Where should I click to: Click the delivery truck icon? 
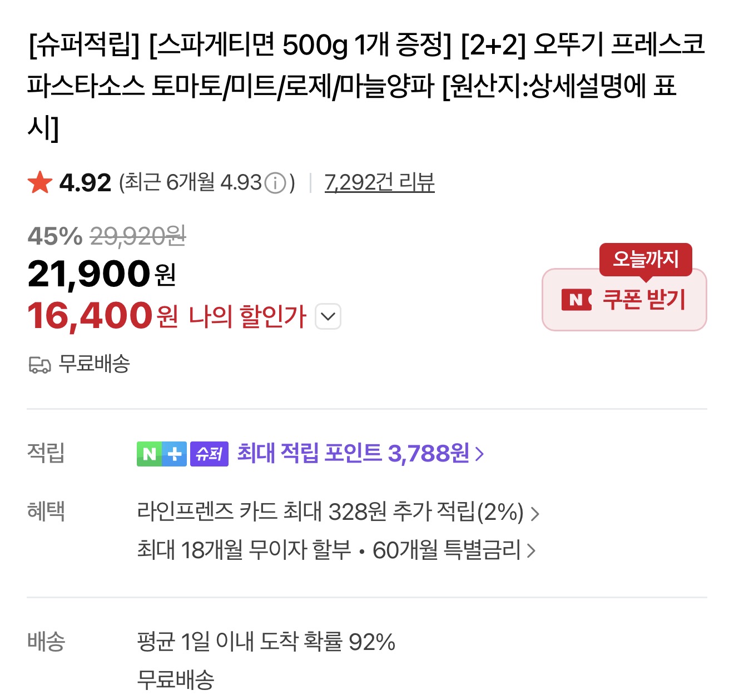coord(39,365)
